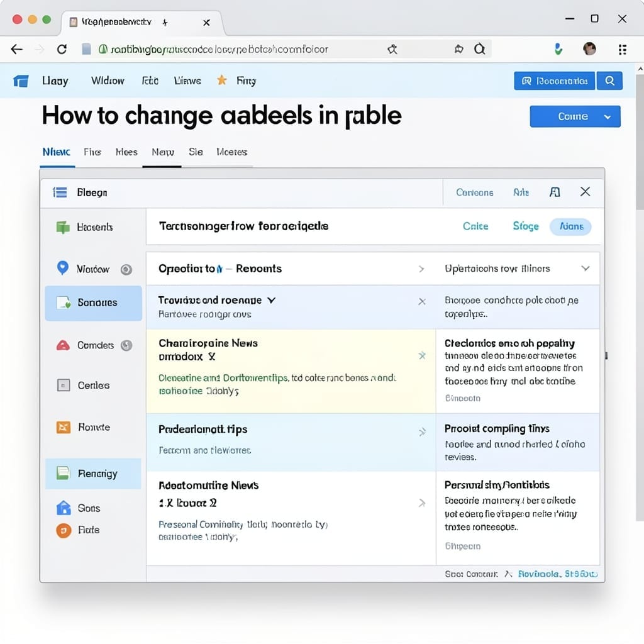Click the Roviboole link in footer
Viewport: 644px width, 644px height.
coord(538,574)
